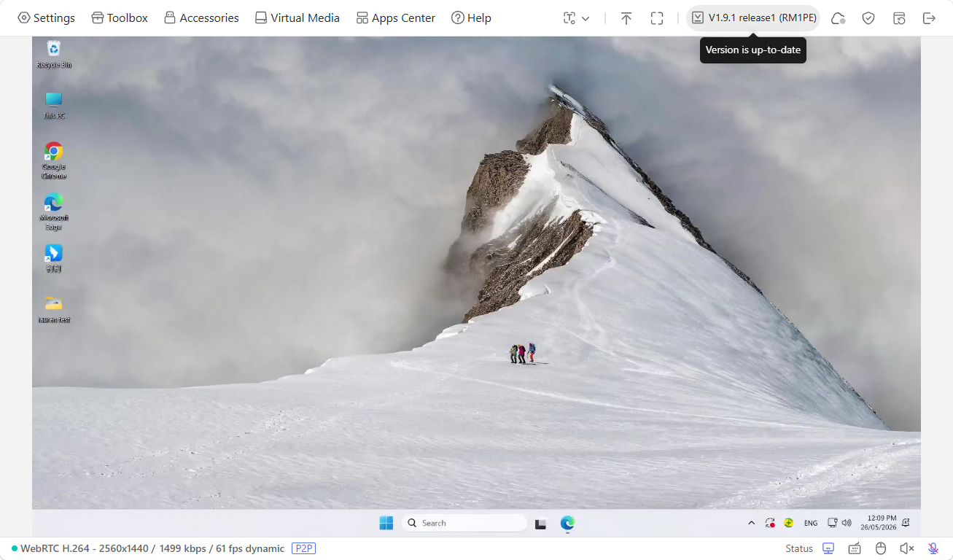
Task: Toggle the muted microphone icon in status bar
Action: pos(933,548)
